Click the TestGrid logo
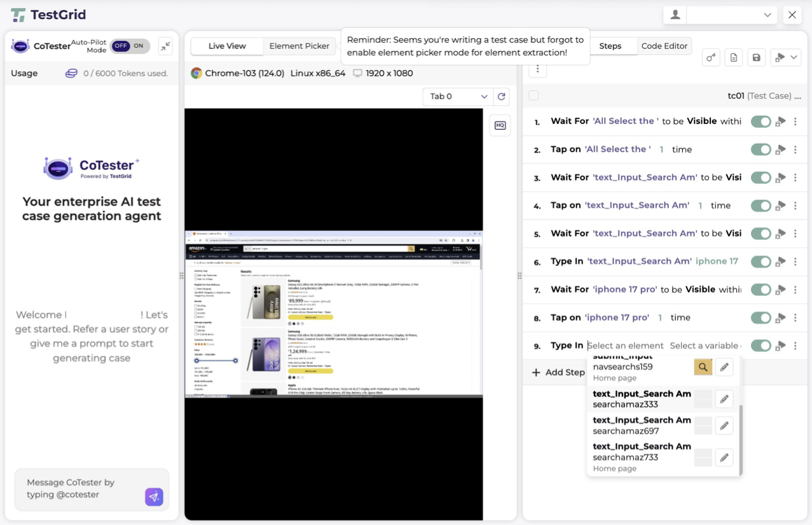 pos(48,15)
